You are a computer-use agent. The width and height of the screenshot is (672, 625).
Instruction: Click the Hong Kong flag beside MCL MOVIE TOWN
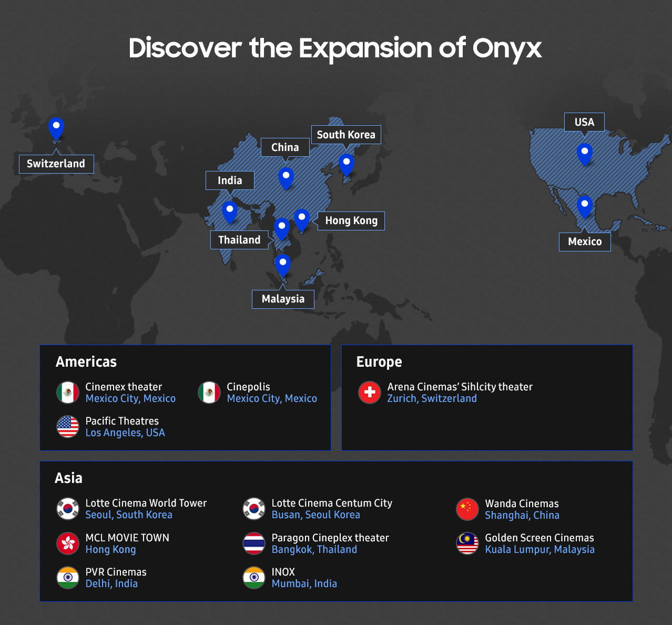pyautogui.click(x=68, y=543)
